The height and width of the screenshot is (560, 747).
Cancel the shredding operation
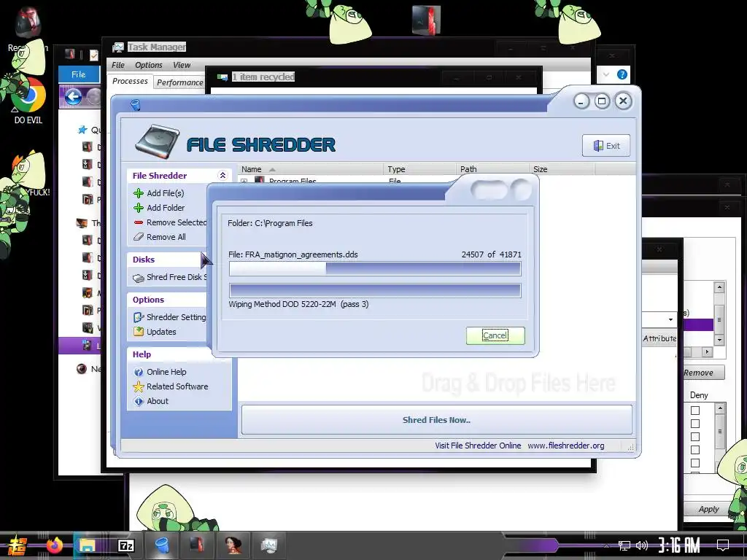coord(495,335)
